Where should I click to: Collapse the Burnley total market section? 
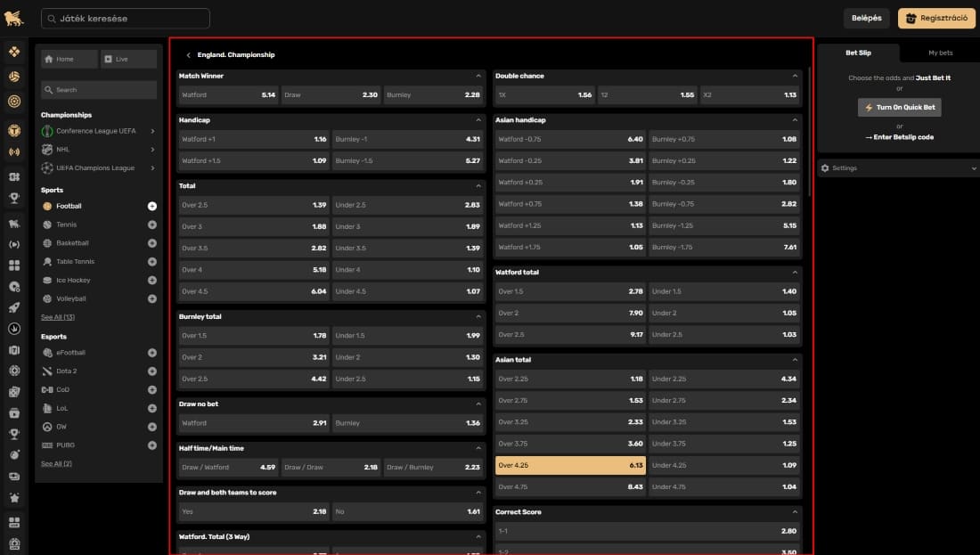tap(478, 317)
